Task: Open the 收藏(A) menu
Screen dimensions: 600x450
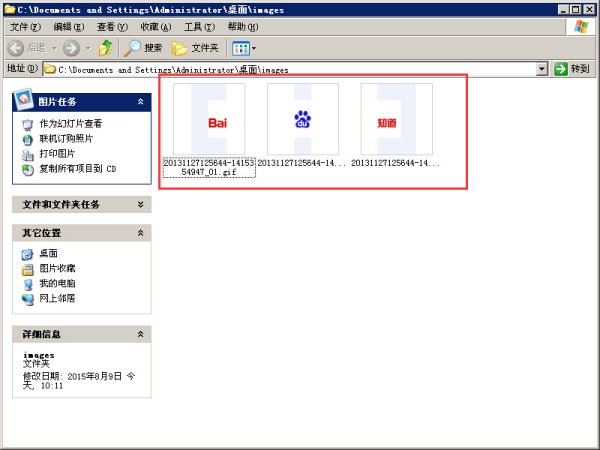Action: pyautogui.click(x=156, y=27)
